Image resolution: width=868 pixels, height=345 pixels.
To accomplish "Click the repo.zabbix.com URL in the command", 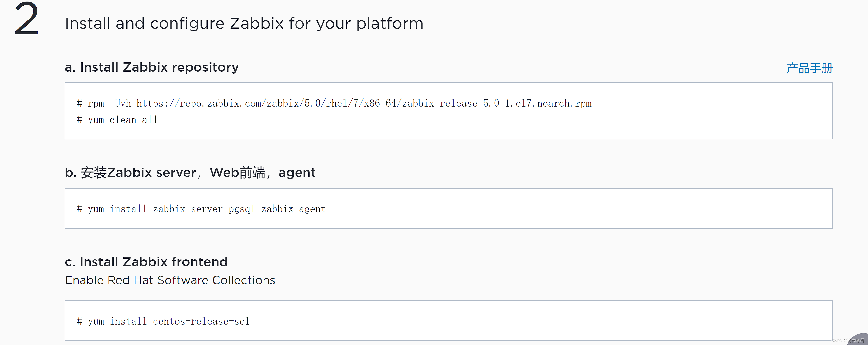I will click(364, 104).
